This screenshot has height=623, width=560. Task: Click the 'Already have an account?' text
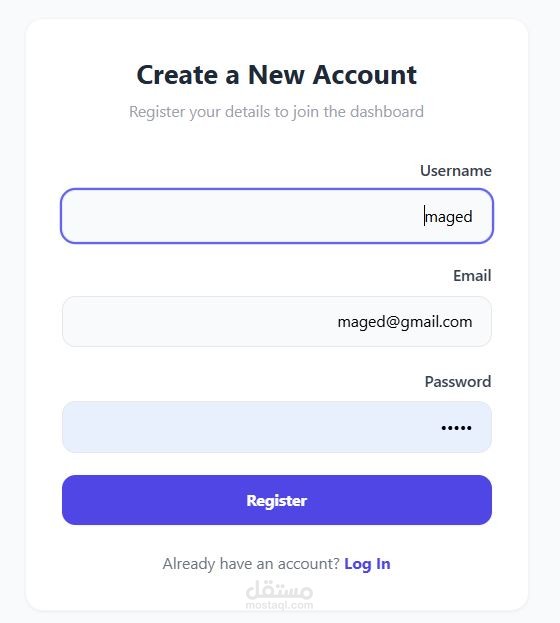point(251,564)
